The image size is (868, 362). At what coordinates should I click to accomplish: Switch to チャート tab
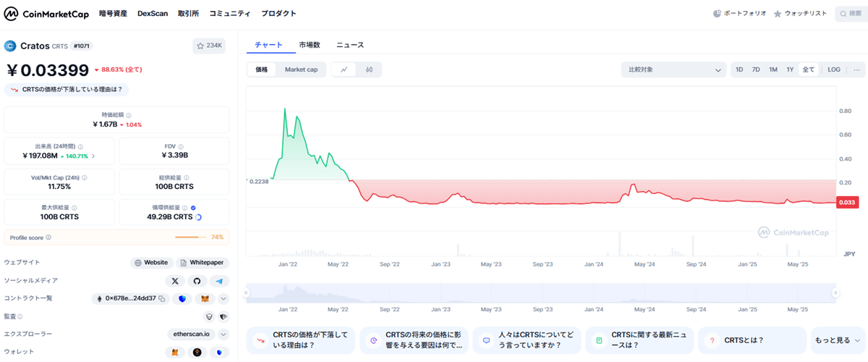tap(269, 45)
